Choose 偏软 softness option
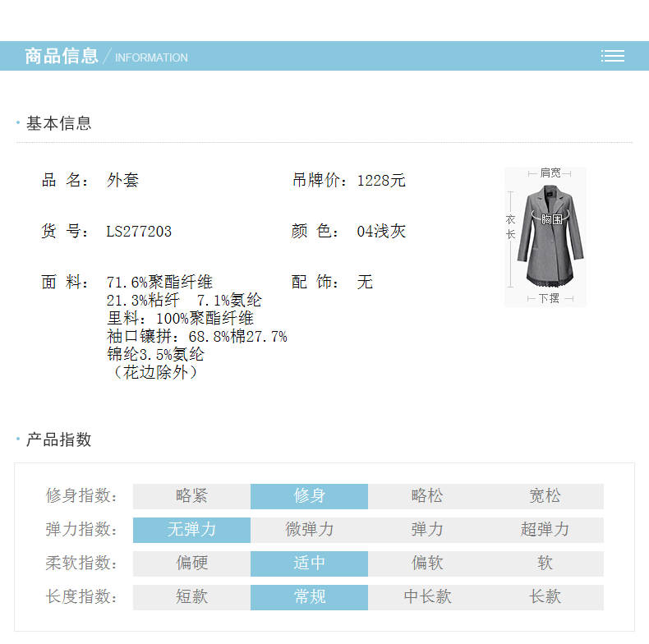The width and height of the screenshot is (649, 644). [x=426, y=563]
